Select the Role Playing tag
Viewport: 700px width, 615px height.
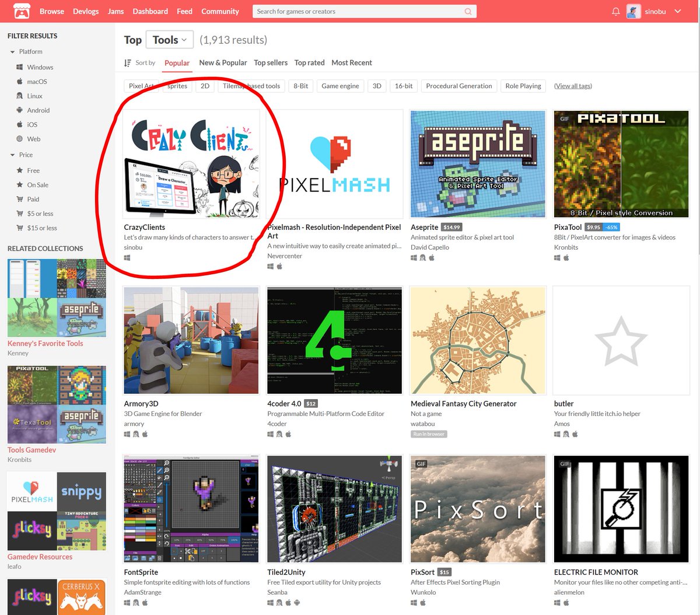523,86
